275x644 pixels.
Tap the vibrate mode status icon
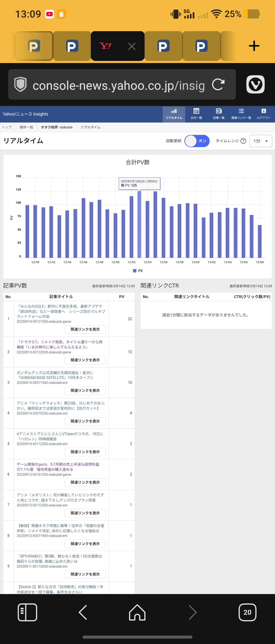pyautogui.click(x=176, y=14)
